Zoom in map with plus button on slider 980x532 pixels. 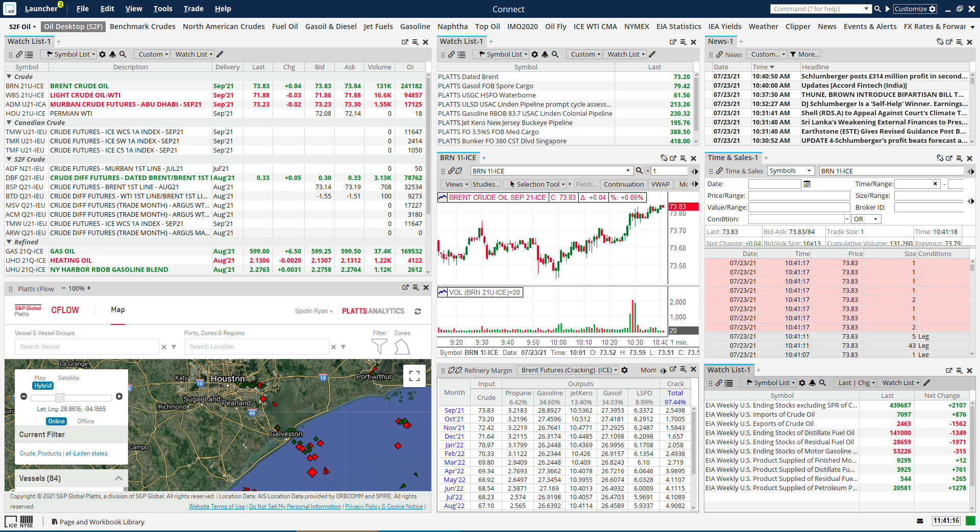[119, 396]
